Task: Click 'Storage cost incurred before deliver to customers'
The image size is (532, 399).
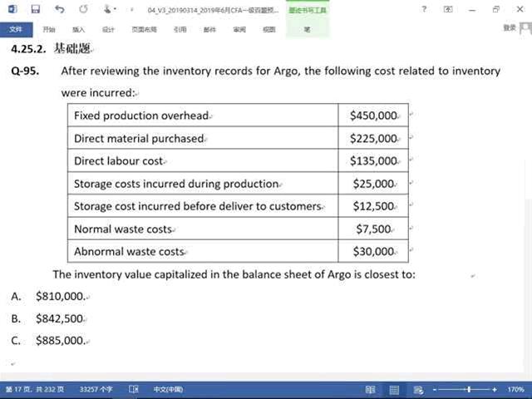Action: [x=203, y=206]
